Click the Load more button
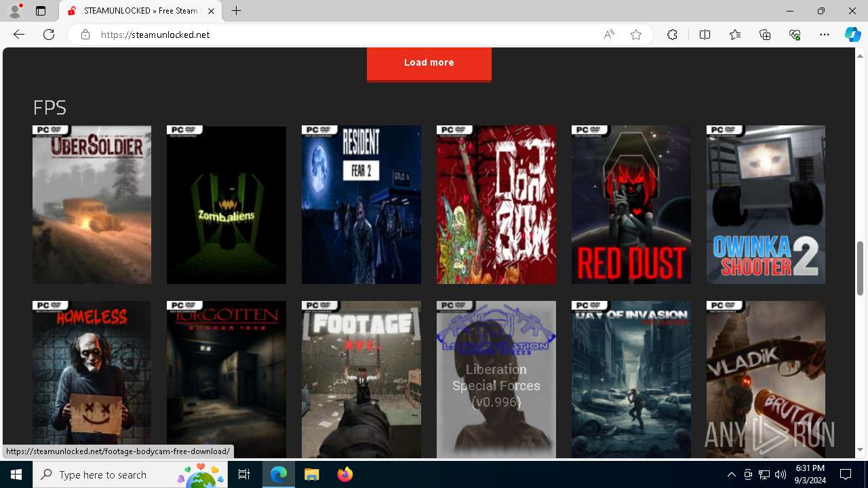 [429, 64]
